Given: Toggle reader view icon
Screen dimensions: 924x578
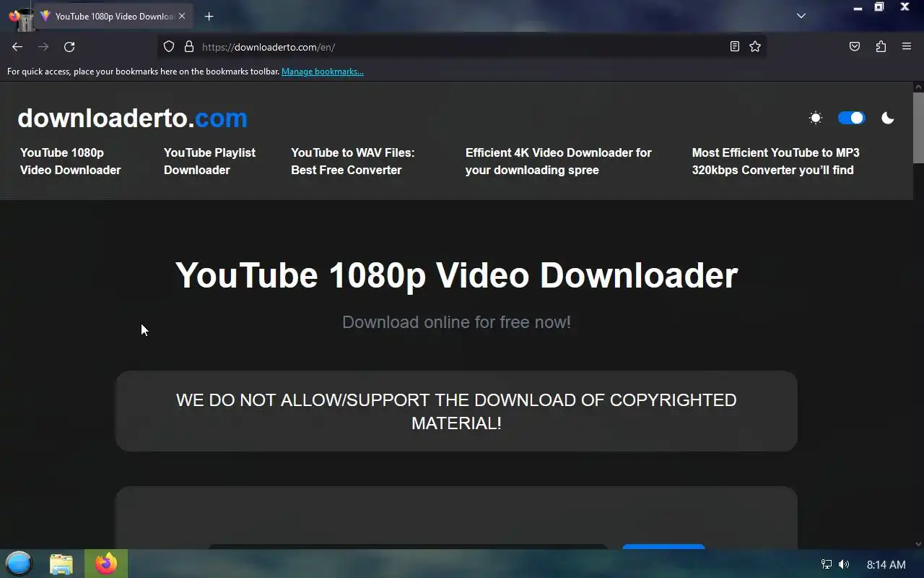Looking at the screenshot, I should point(735,47).
